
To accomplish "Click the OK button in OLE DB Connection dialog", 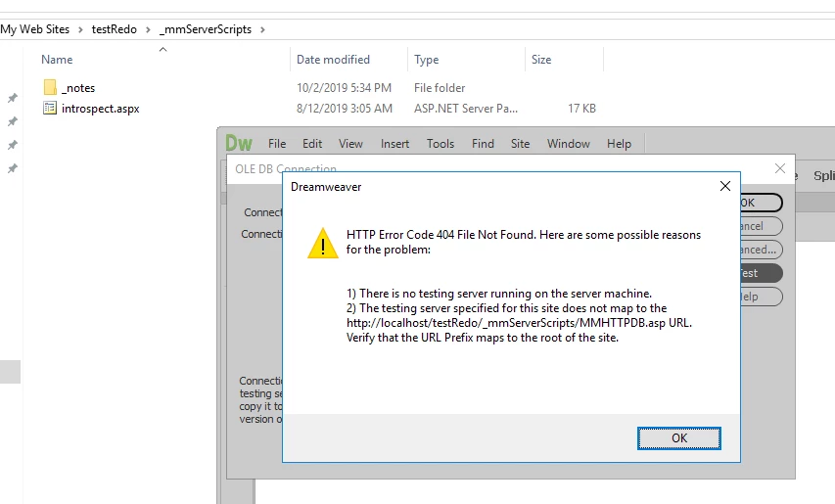I will (761, 203).
